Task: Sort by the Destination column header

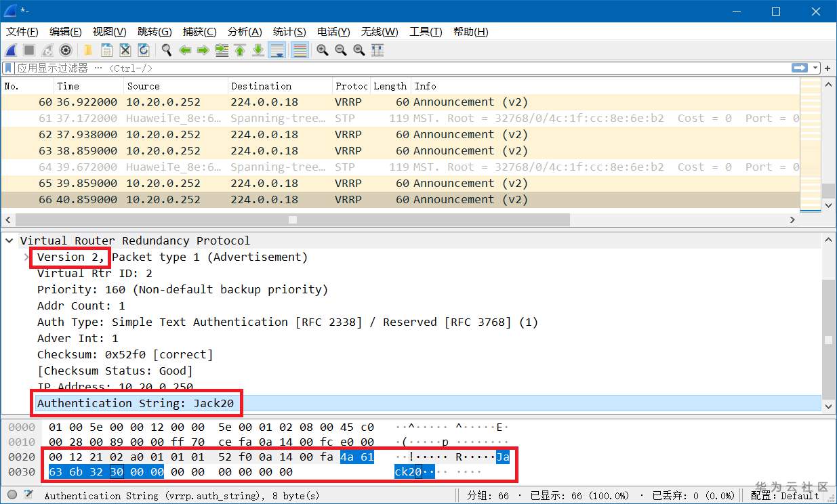Action: click(280, 86)
